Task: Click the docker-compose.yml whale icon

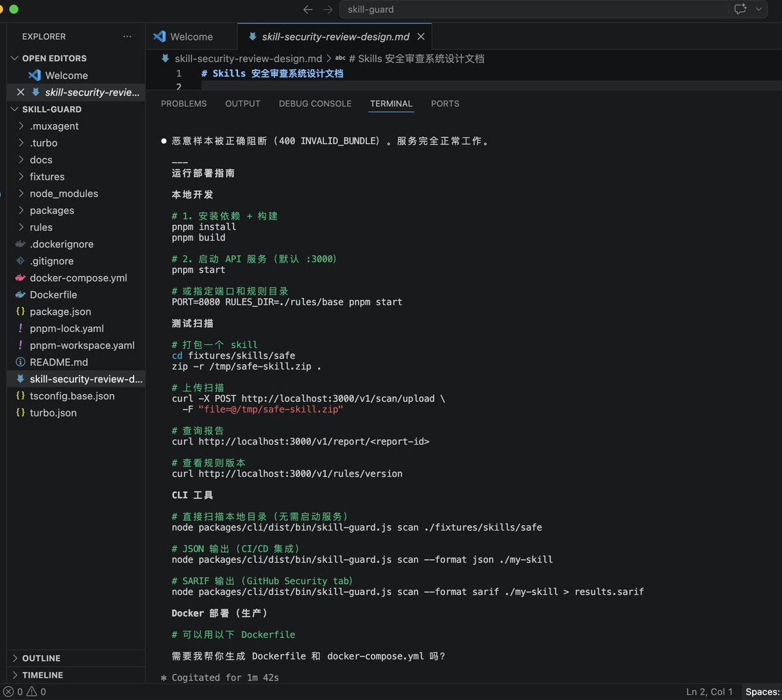Action: click(x=21, y=278)
